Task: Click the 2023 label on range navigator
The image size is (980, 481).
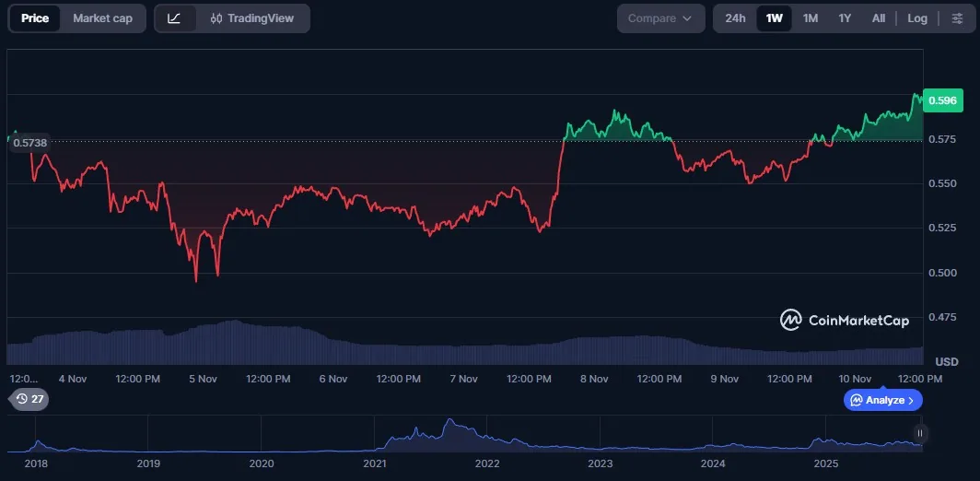Action: (600, 463)
